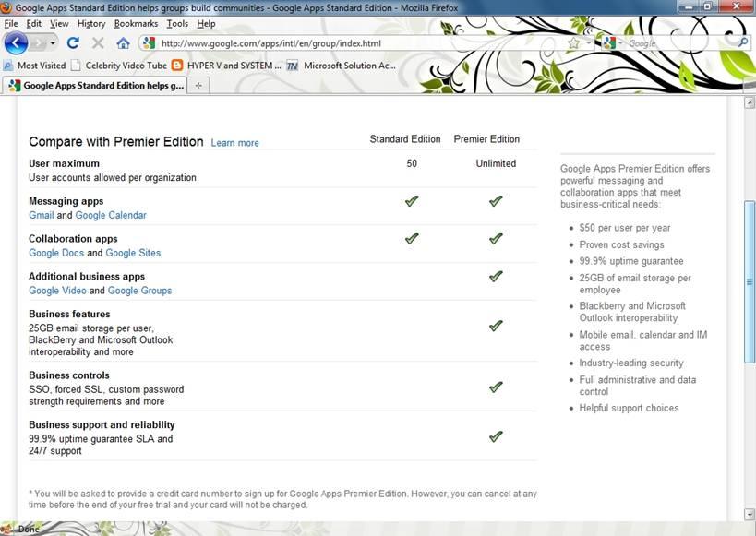
Task: Open the File menu
Action: click(10, 24)
